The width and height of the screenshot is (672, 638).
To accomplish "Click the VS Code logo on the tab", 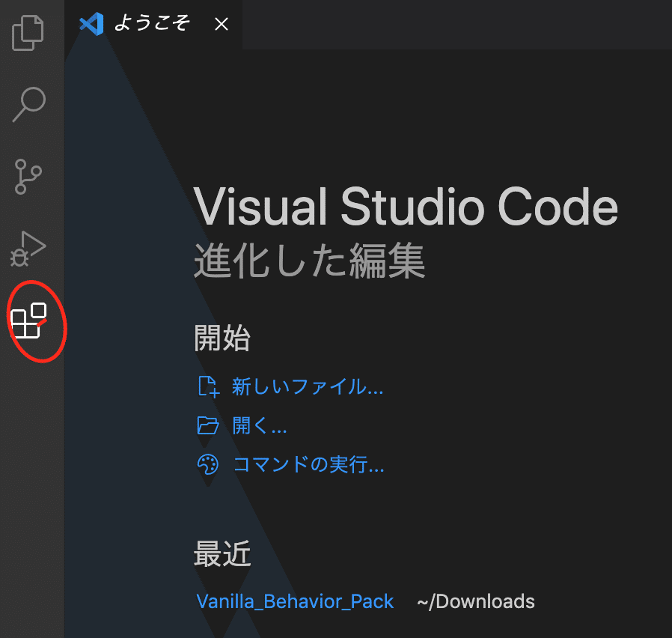I will pyautogui.click(x=91, y=24).
